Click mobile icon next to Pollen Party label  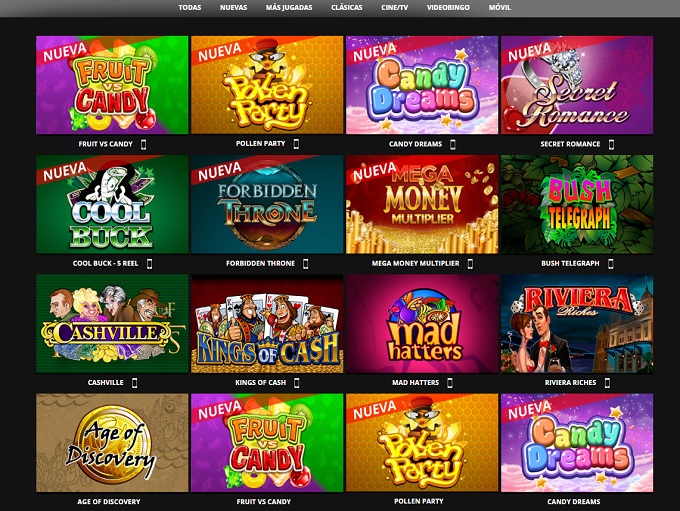click(296, 144)
